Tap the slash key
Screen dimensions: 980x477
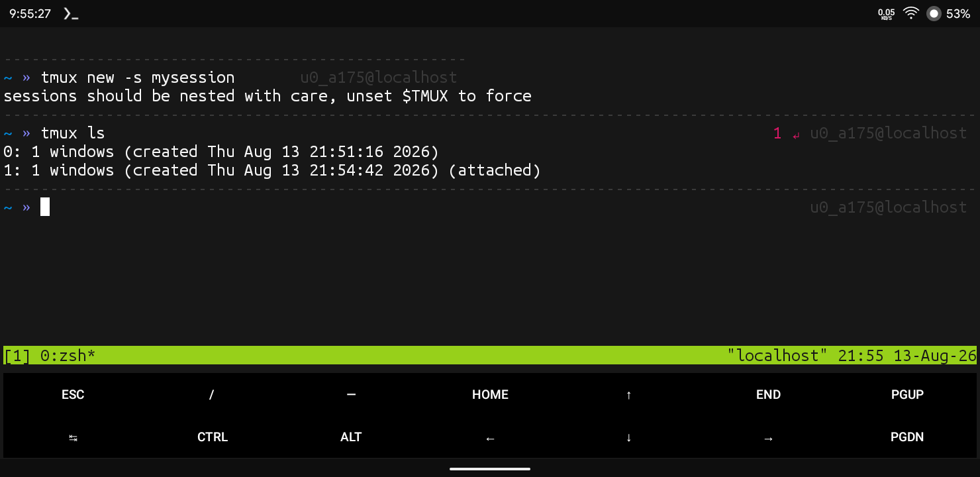click(x=212, y=394)
